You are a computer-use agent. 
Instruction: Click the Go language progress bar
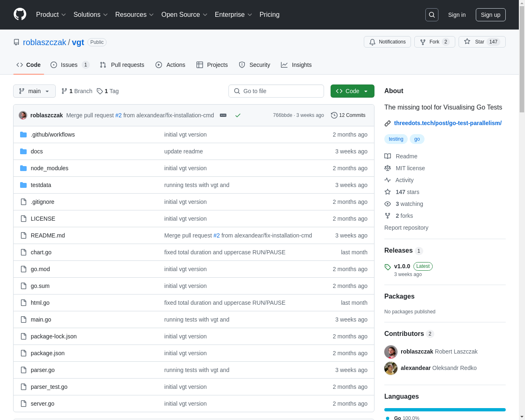click(445, 410)
